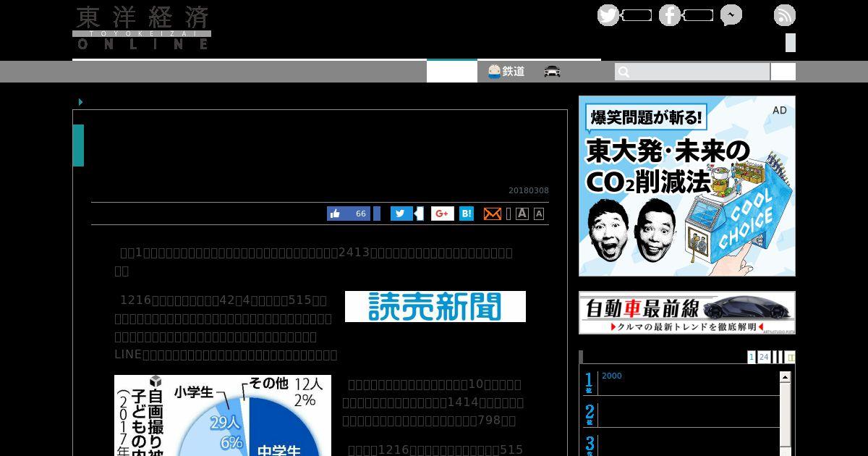Screen dimensions: 868x456
Task: Open the selfie victims pie chart image
Action: click(x=223, y=415)
